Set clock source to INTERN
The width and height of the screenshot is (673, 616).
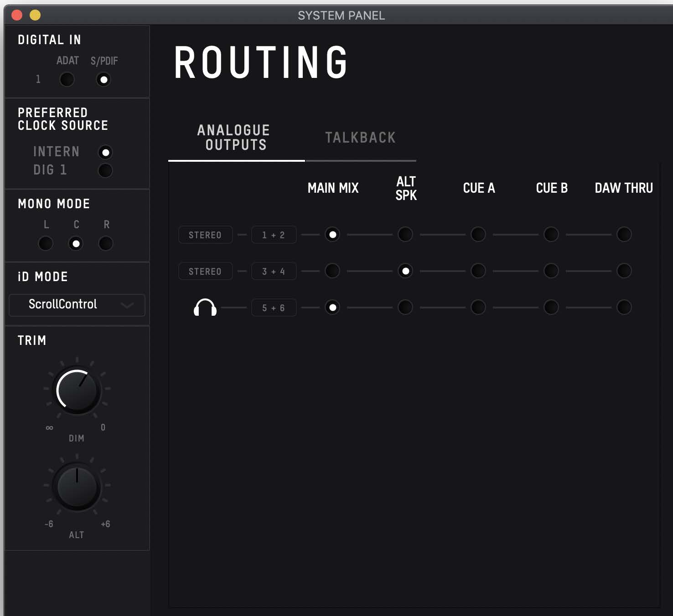tap(105, 152)
